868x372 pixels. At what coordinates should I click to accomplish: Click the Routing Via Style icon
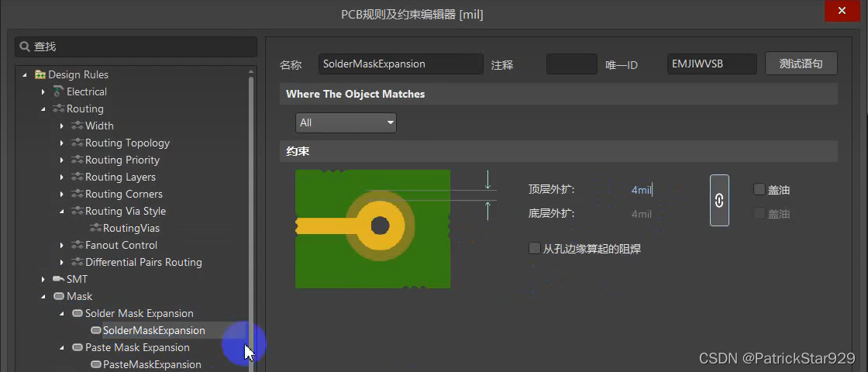(x=77, y=211)
